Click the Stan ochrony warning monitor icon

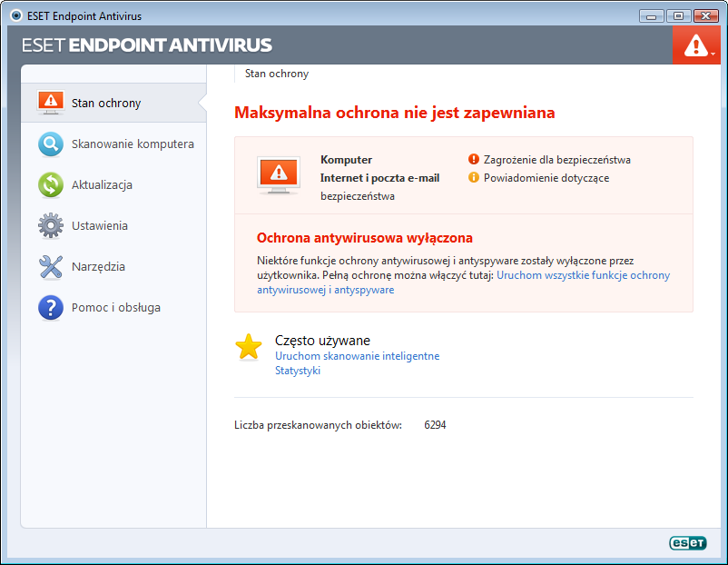(x=51, y=103)
